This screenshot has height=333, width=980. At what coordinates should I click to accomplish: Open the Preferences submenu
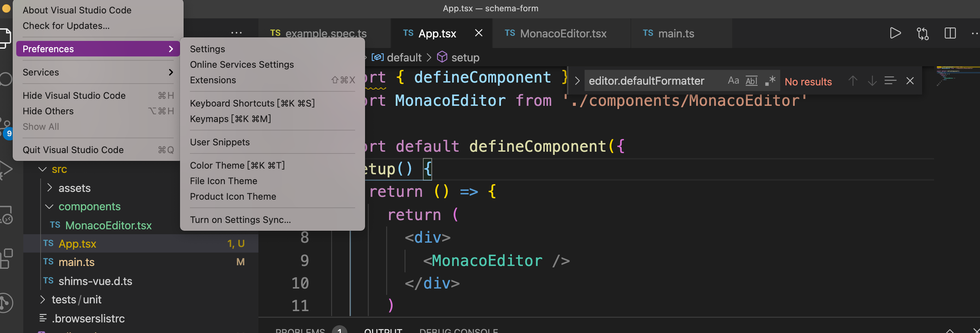pos(98,49)
